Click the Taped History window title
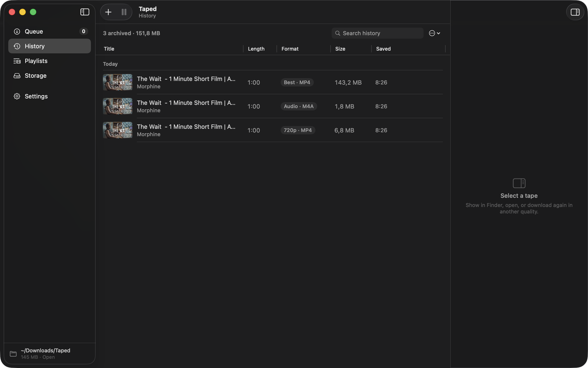Image resolution: width=588 pixels, height=368 pixels. point(147,12)
